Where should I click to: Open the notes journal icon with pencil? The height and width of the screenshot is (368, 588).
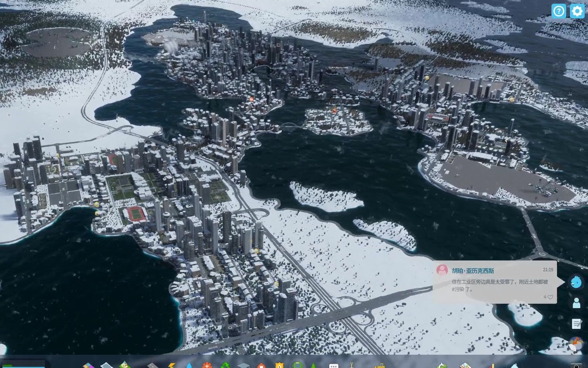(577, 324)
